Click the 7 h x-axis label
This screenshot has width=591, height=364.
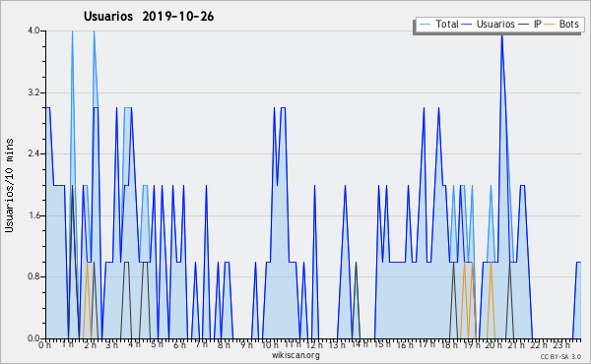201,344
